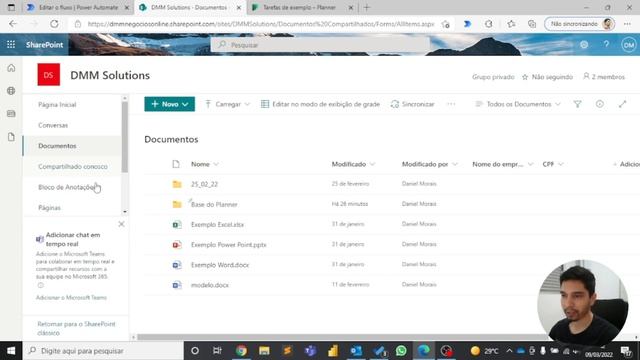This screenshot has width=640, height=360.
Task: Click the modelo.docx file icon
Action: [x=177, y=285]
